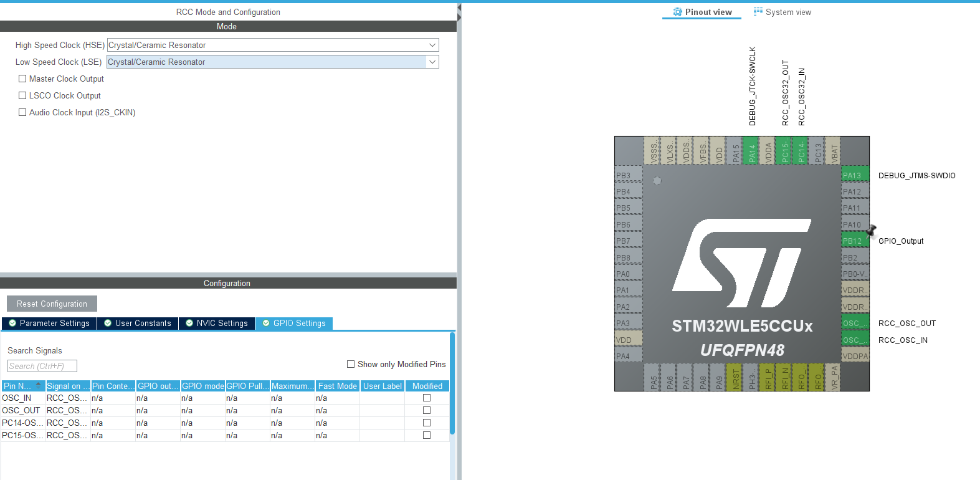Select pin PC13 on the chip
Image resolution: width=980 pixels, height=480 pixels.
pos(817,150)
